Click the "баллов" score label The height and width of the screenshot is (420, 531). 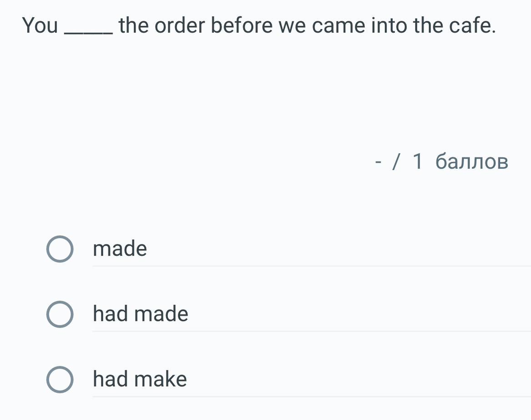[x=472, y=162]
